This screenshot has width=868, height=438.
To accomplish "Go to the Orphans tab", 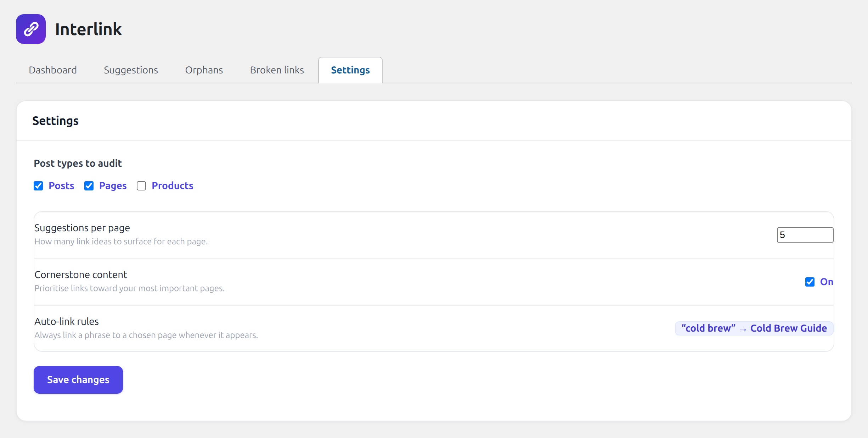I will [x=204, y=70].
